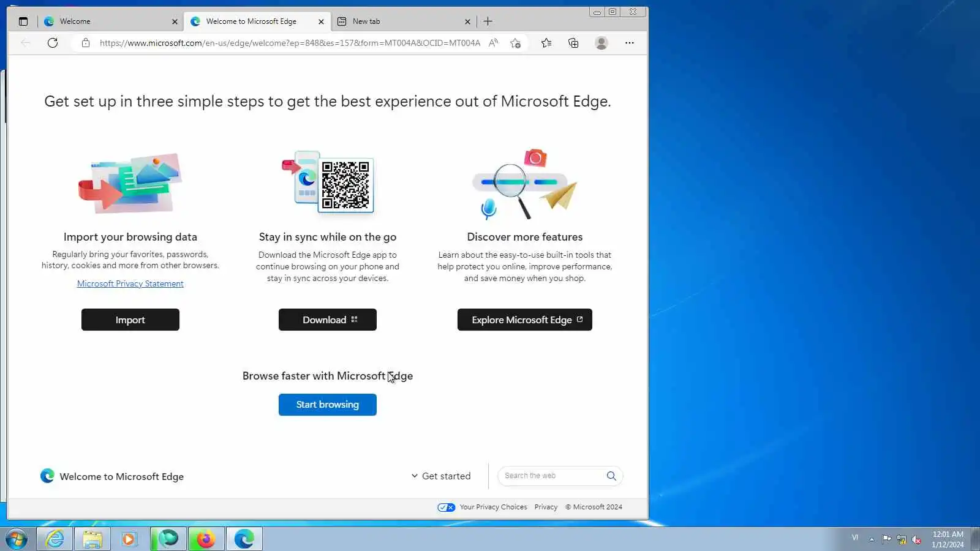
Task: Open the Favorites list icon
Action: [x=546, y=43]
